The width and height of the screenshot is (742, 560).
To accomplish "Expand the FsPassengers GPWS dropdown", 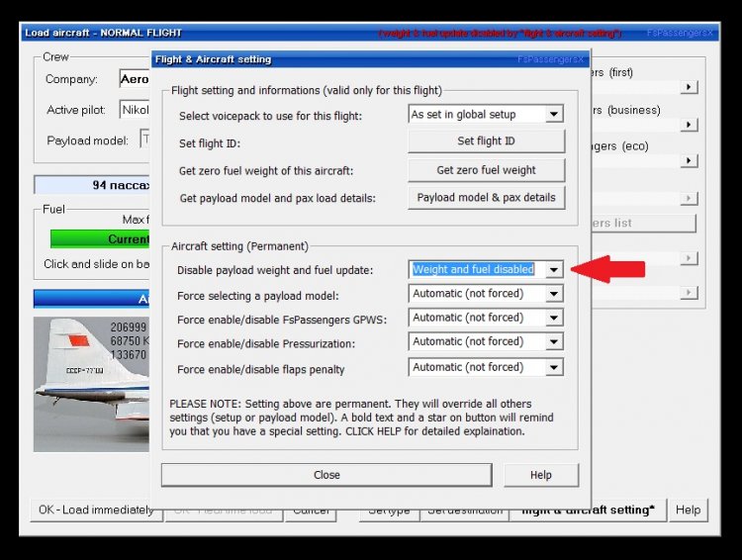I will tap(554, 318).
